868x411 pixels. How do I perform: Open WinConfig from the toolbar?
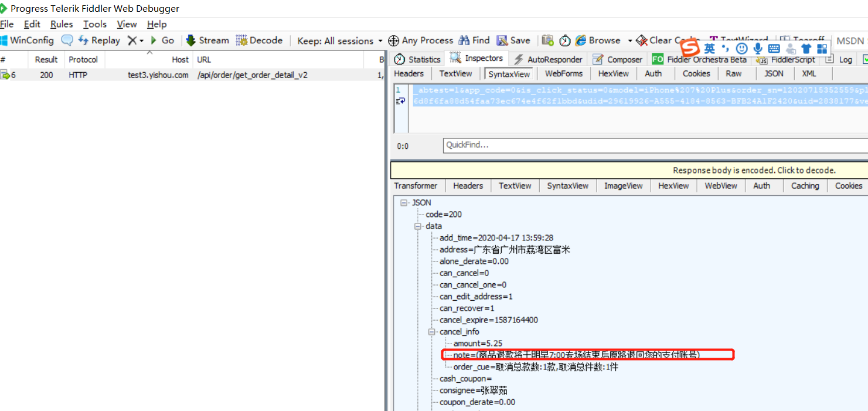[x=27, y=40]
